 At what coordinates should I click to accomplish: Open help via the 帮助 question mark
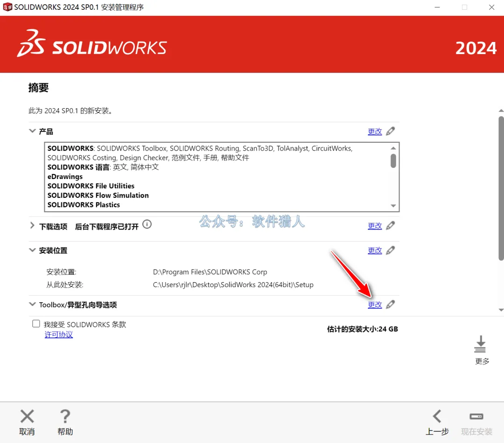(65, 416)
